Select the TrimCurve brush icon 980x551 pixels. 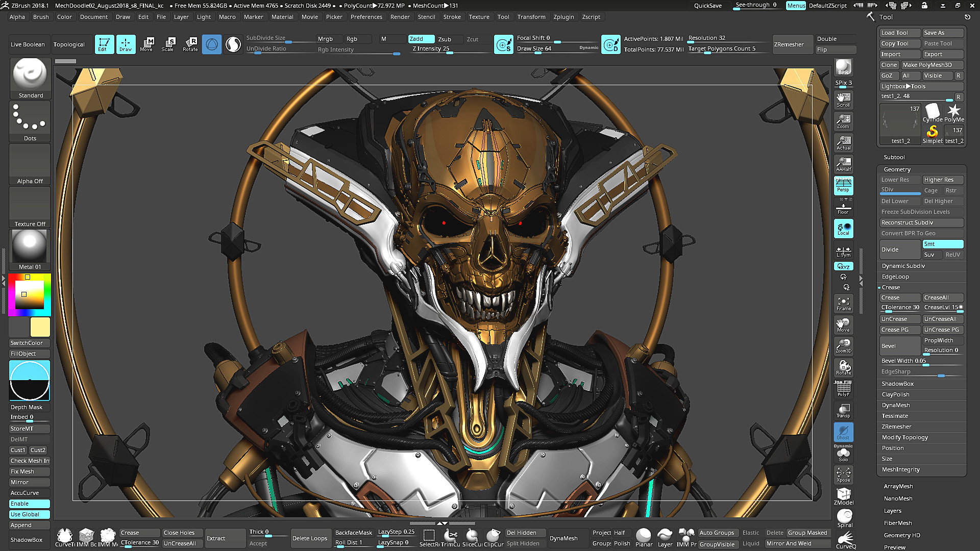point(450,538)
